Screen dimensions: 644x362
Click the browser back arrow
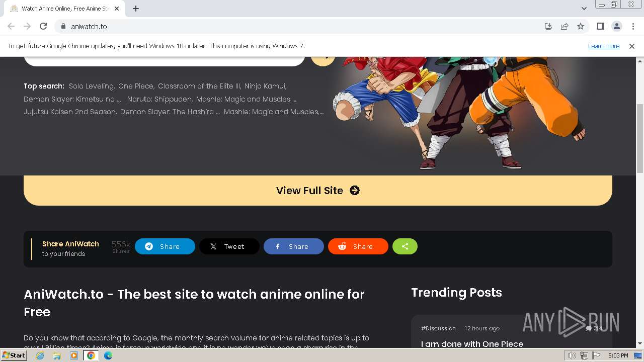11,26
